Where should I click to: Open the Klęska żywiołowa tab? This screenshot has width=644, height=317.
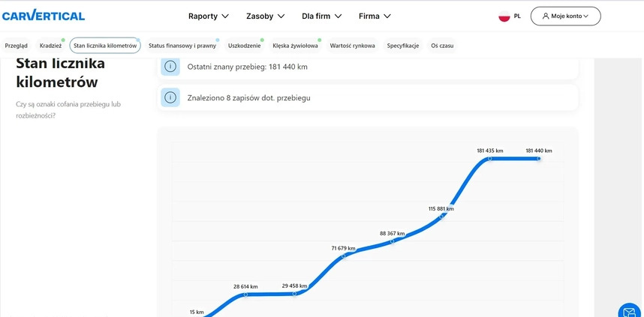click(x=295, y=46)
